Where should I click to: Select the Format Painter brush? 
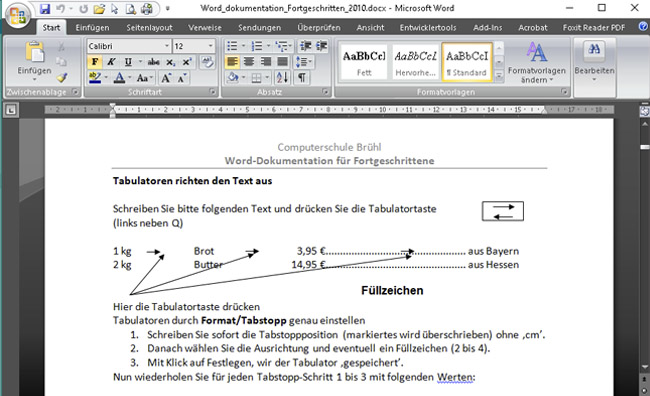coord(62,78)
